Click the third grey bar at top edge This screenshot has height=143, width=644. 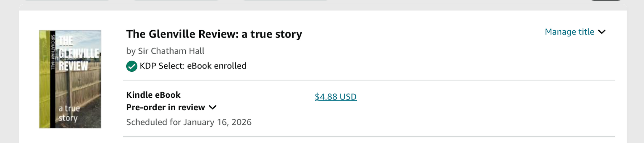pos(286,0)
